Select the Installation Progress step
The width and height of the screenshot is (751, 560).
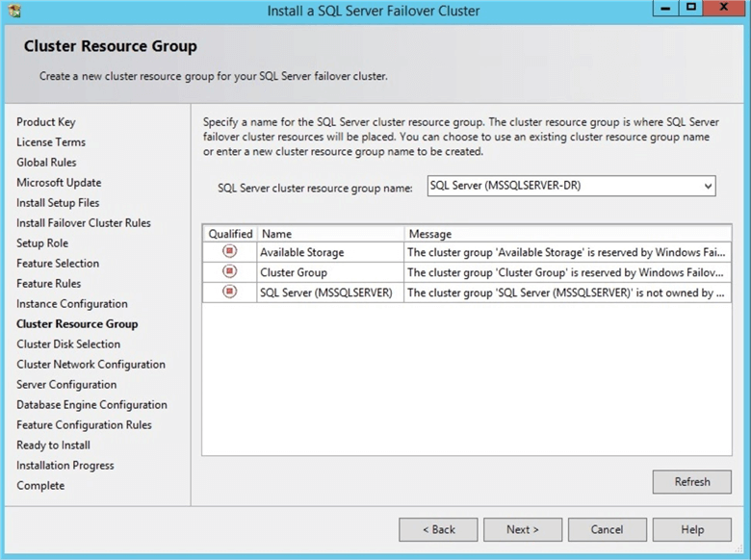(x=65, y=466)
